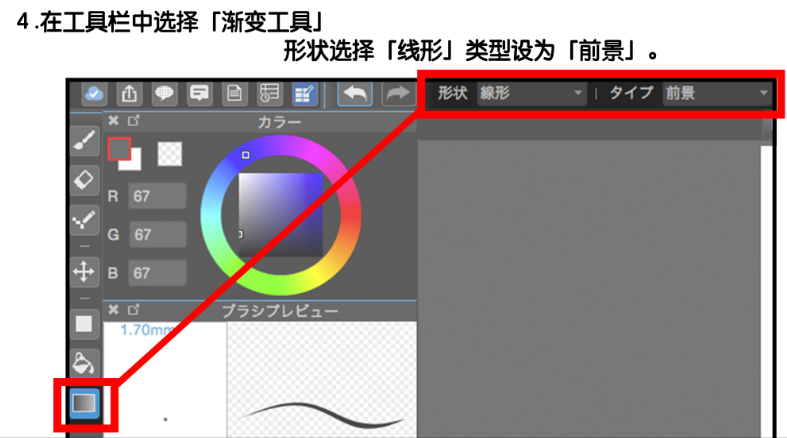Select the transparent color swatch
The image size is (787, 438).
tap(170, 154)
